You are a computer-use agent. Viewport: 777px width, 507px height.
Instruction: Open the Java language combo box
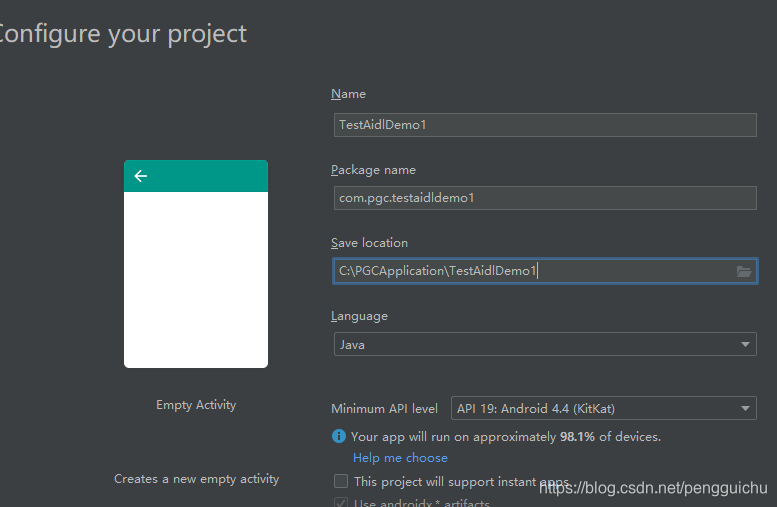545,344
